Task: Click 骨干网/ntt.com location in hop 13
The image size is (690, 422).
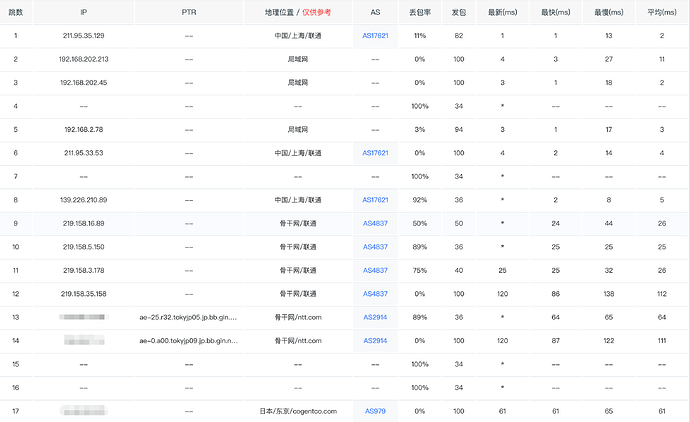Action: tap(298, 317)
